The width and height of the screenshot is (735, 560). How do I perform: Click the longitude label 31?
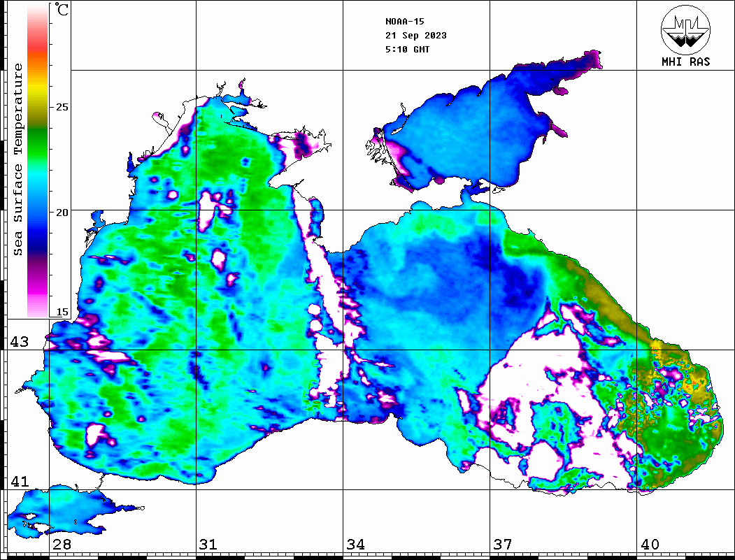tap(208, 545)
